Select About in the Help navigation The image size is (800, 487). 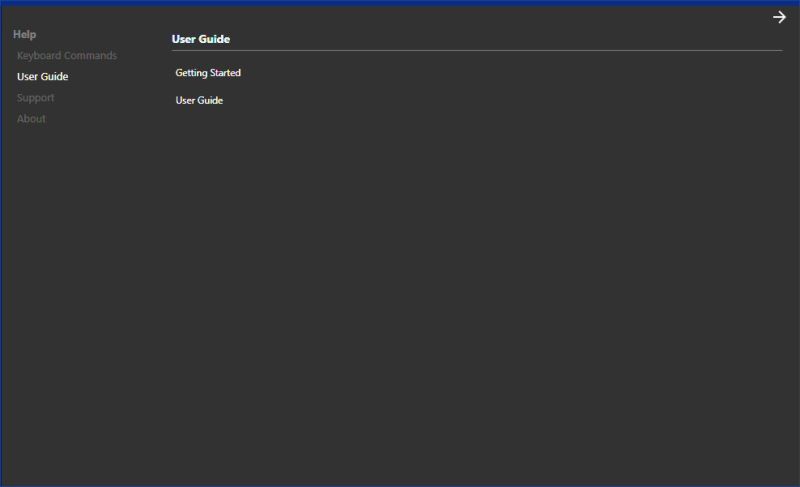31,119
